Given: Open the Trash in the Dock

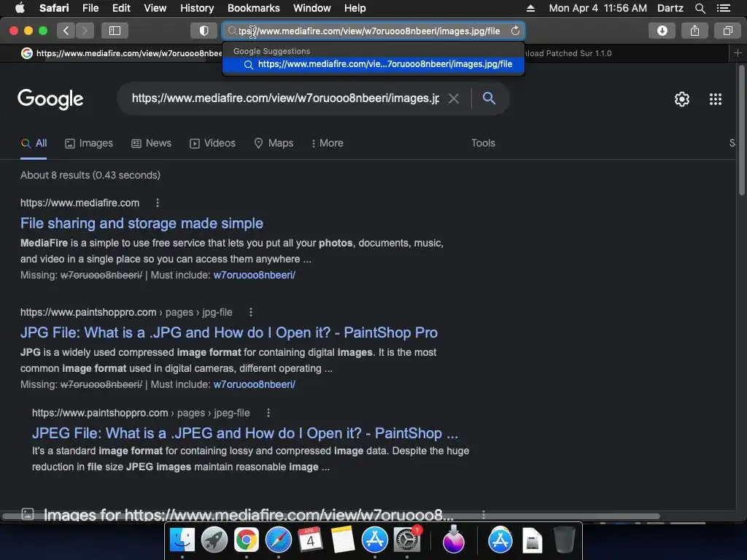Looking at the screenshot, I should pyautogui.click(x=565, y=540).
